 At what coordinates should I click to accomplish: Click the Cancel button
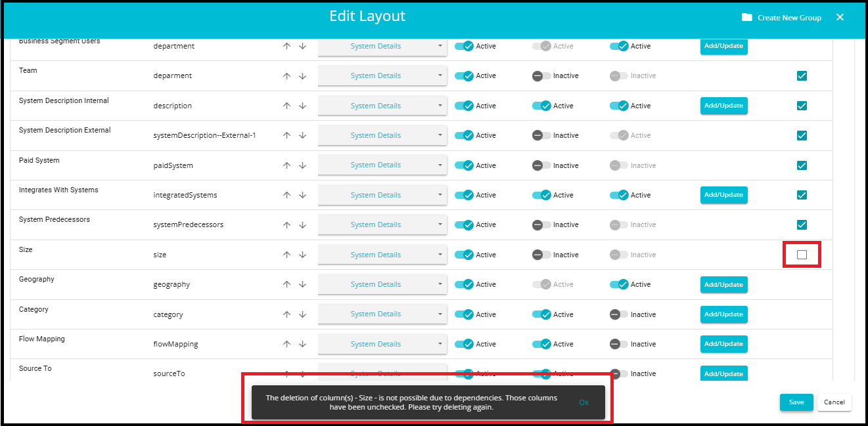coord(834,402)
